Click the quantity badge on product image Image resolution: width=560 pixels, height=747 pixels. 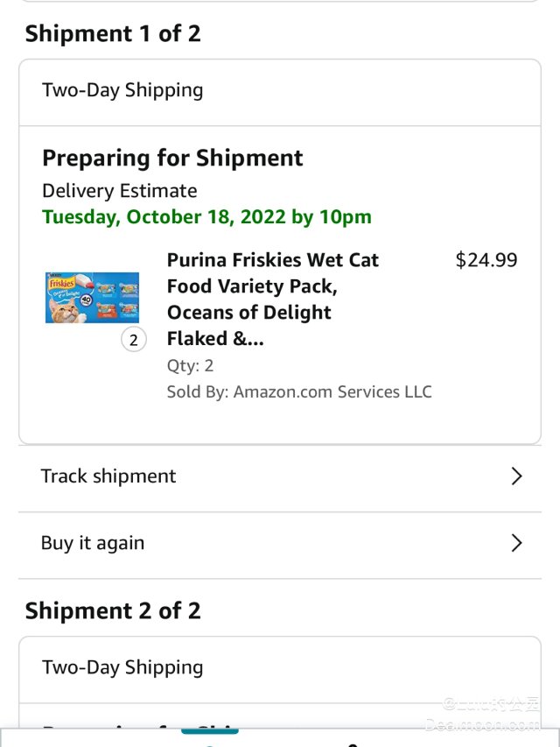133,340
